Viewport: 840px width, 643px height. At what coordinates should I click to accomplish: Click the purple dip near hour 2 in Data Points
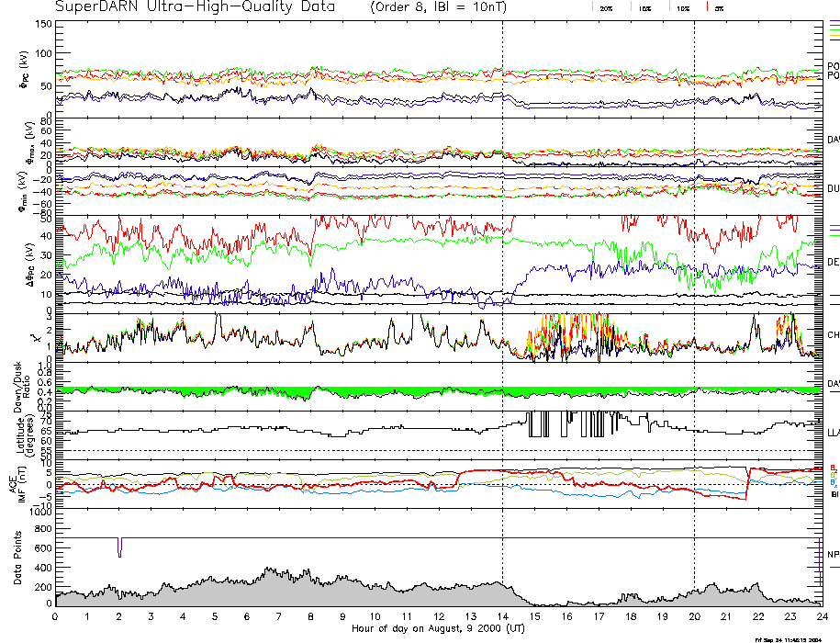[119, 547]
